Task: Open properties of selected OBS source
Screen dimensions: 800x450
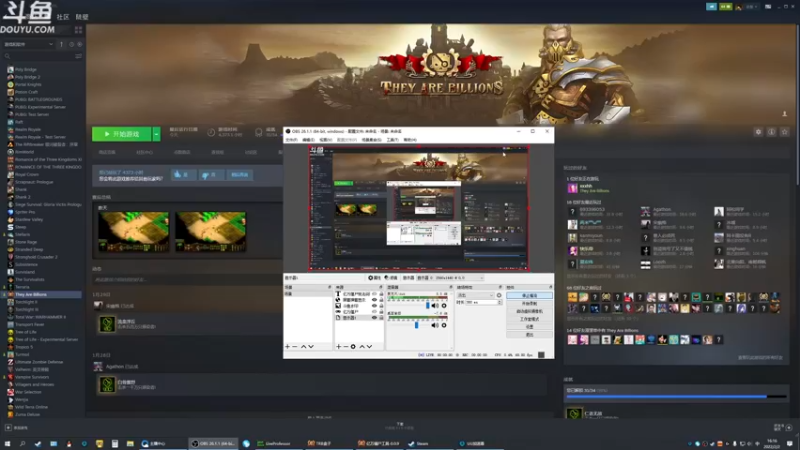Action: click(374, 278)
